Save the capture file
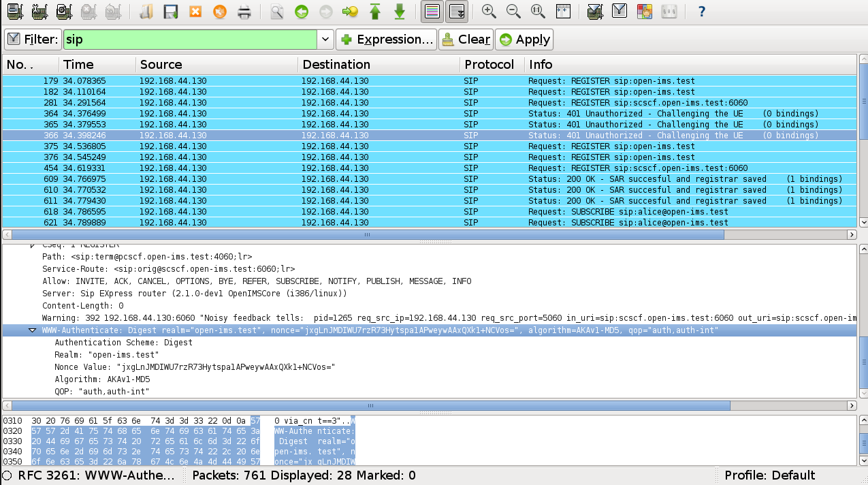This screenshot has width=868, height=485. tap(170, 11)
